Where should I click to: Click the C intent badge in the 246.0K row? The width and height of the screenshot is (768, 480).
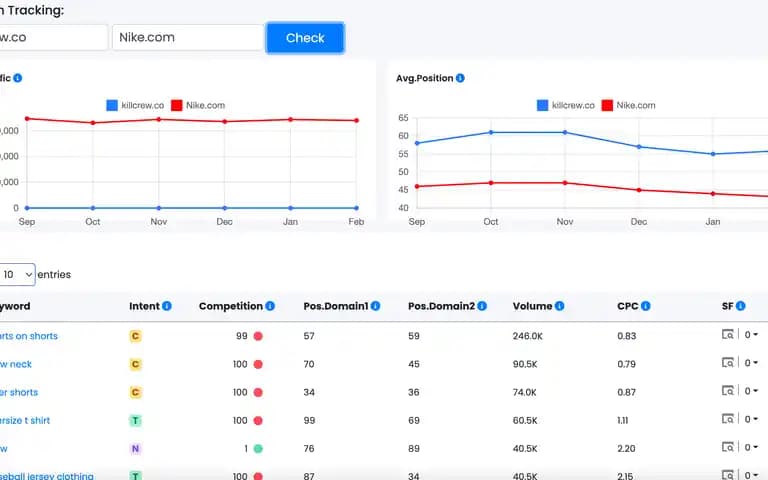pos(135,336)
